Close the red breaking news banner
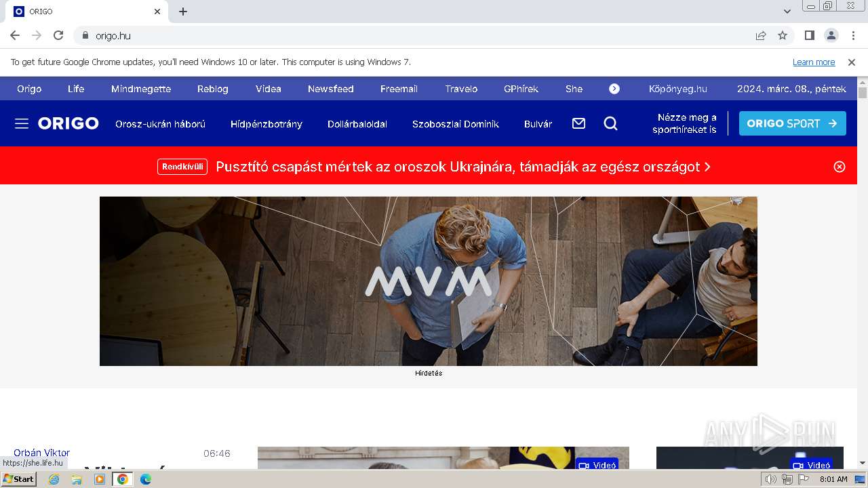The height and width of the screenshot is (488, 868). tap(840, 167)
